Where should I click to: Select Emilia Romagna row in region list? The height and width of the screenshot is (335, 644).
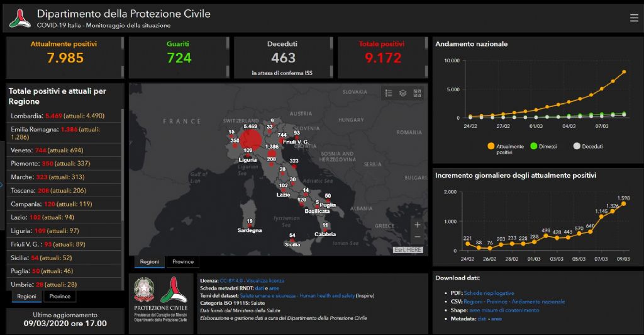tap(64, 133)
